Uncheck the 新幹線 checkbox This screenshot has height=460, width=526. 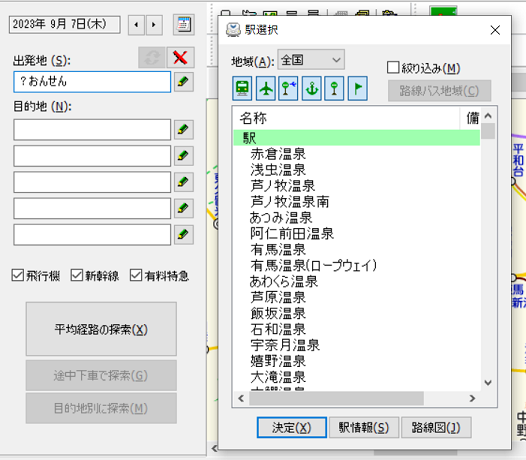(x=76, y=275)
